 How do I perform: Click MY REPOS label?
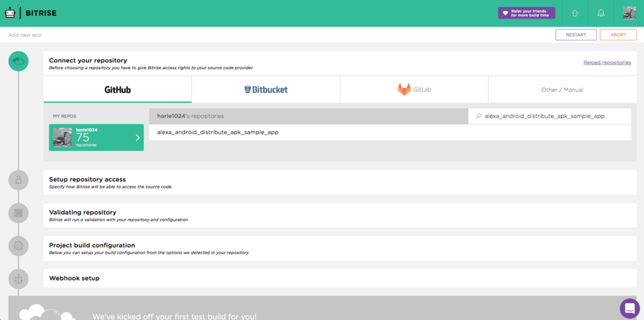[65, 116]
